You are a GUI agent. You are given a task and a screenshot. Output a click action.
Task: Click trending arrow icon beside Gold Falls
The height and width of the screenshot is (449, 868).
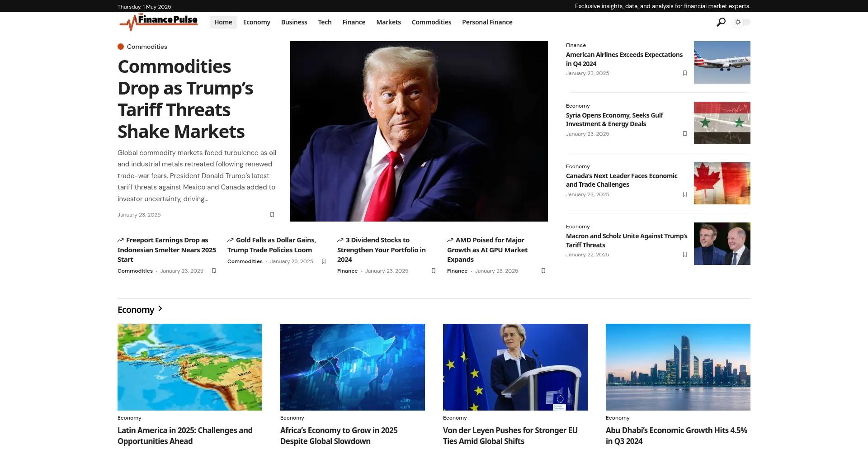pos(231,240)
